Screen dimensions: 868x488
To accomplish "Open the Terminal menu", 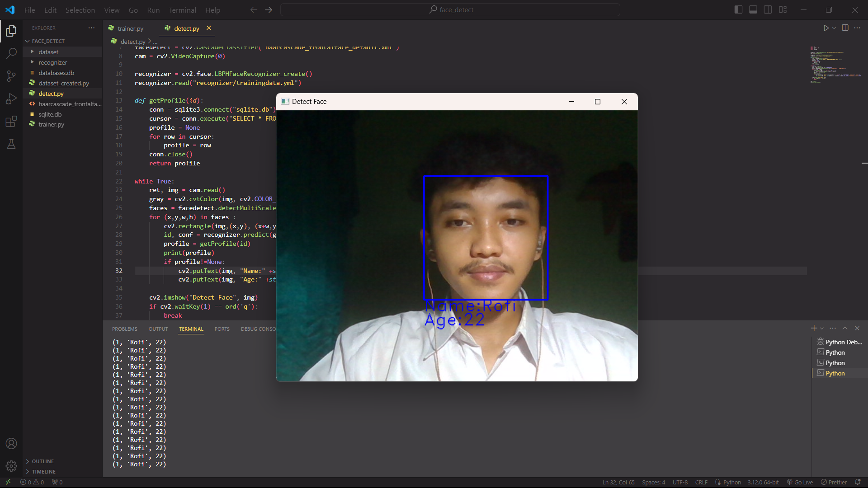I will [182, 10].
